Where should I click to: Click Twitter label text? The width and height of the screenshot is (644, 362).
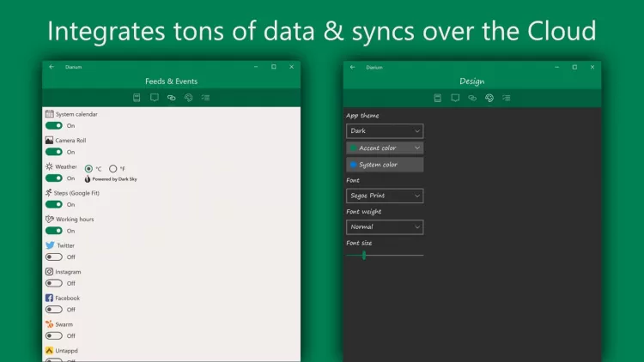(x=66, y=245)
